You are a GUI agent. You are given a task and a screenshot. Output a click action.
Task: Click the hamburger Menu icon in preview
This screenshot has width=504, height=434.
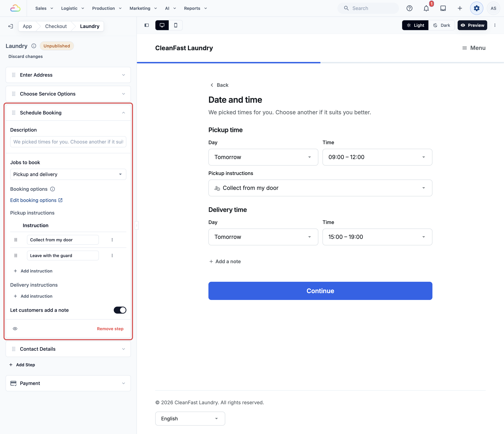coord(465,48)
